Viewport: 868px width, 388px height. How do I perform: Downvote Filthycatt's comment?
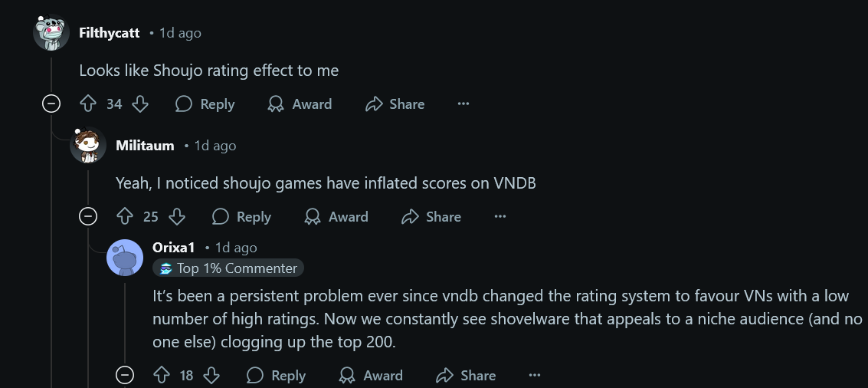tap(140, 104)
